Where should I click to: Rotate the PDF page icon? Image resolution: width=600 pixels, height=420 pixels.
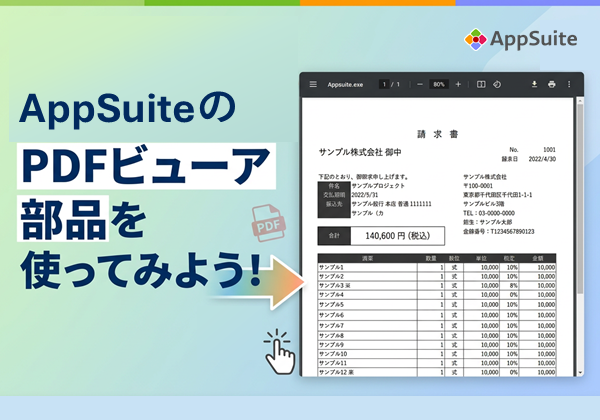[x=497, y=84]
